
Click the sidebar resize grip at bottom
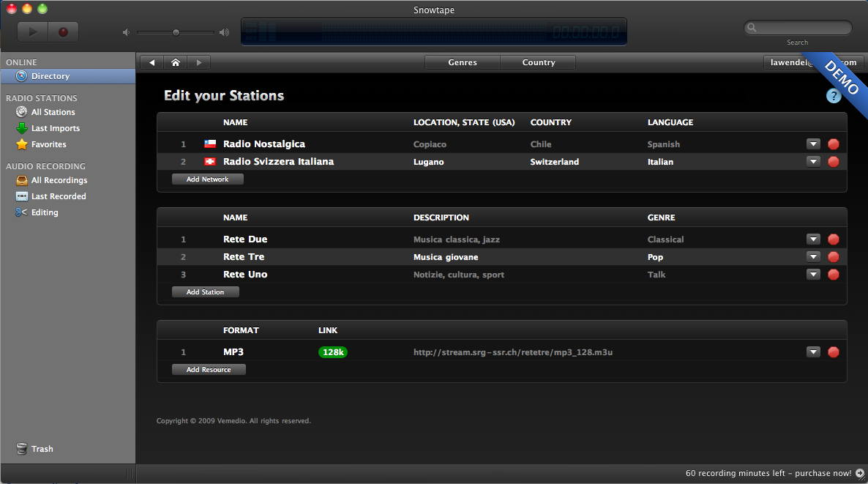tap(130, 473)
